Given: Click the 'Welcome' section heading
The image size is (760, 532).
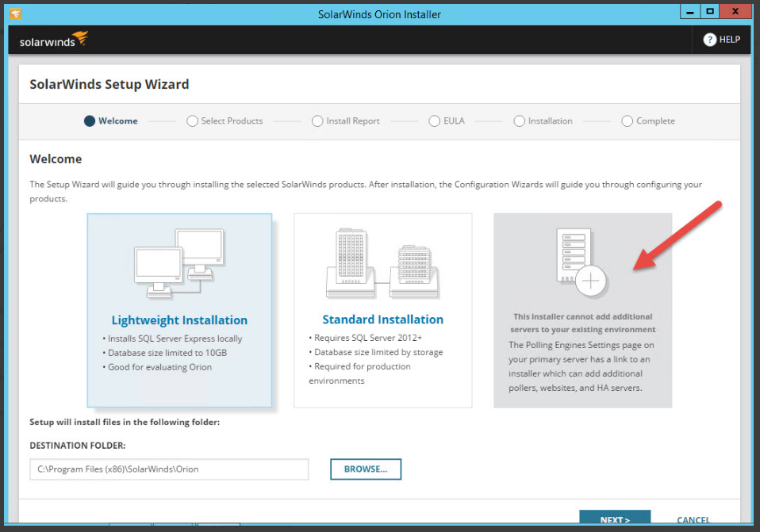Looking at the screenshot, I should click(x=56, y=159).
